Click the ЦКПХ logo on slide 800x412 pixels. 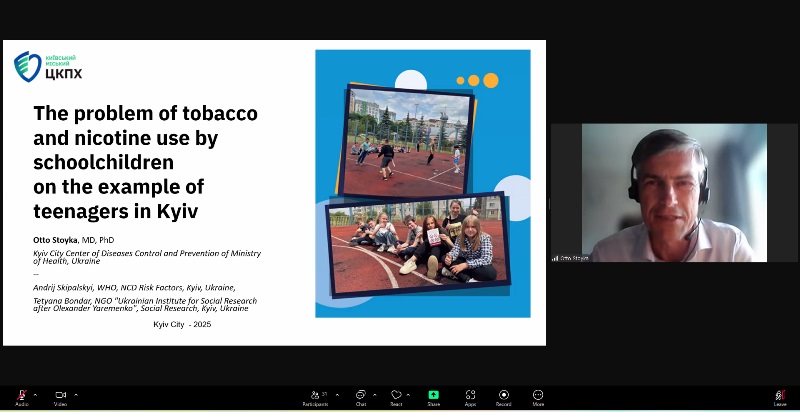(47, 67)
